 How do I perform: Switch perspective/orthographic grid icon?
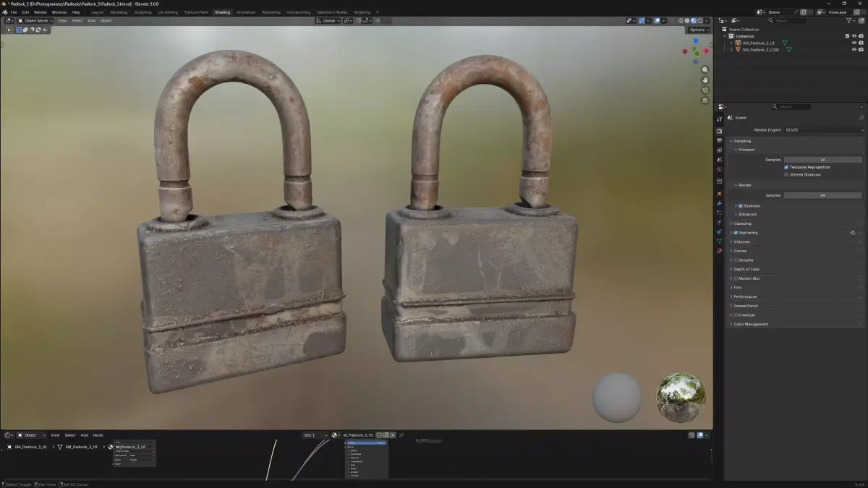pos(705,100)
